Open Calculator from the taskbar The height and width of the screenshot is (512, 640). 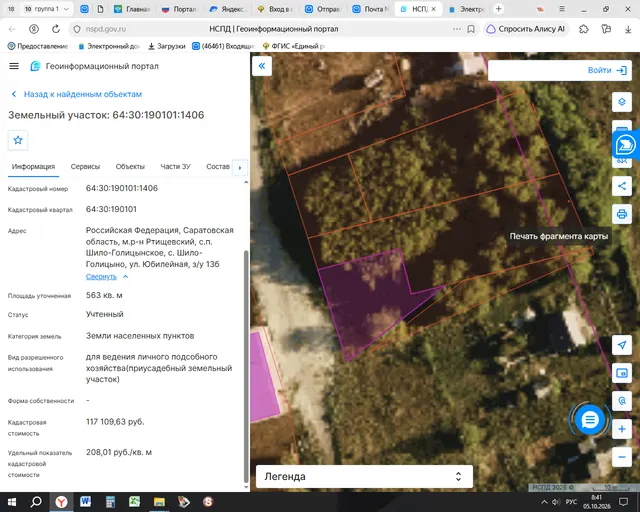pos(110,502)
